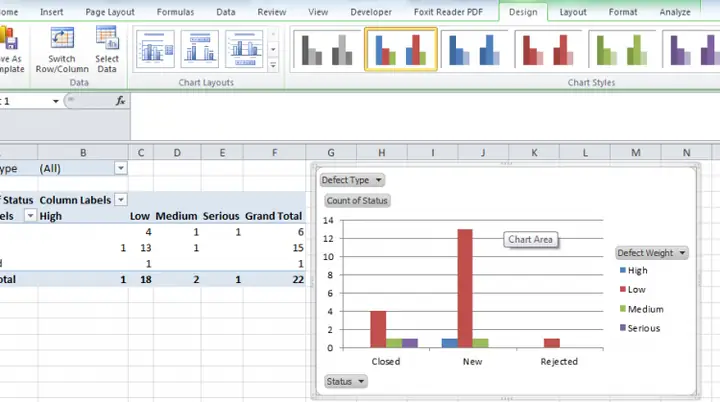Screen dimensions: 720x402
Task: Select the Serious legend entry
Action: click(x=640, y=328)
